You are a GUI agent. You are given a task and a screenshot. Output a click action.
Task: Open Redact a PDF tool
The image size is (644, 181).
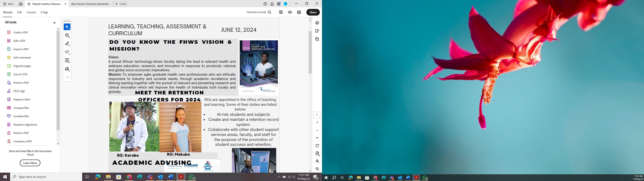click(21, 133)
